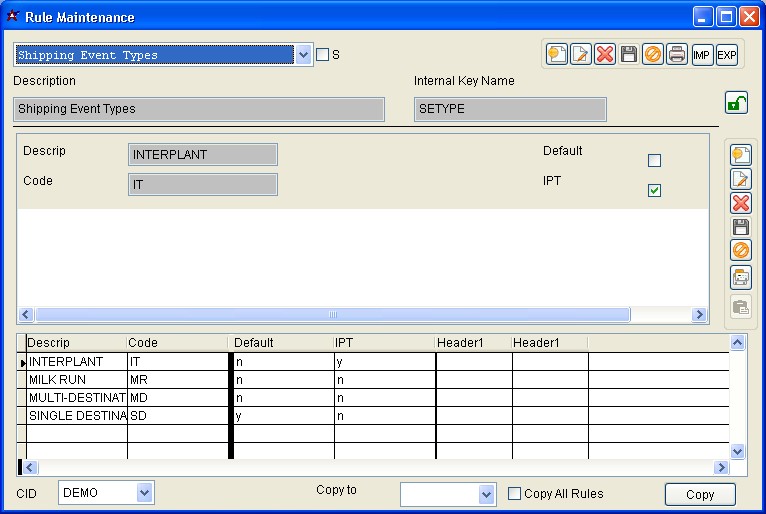Uncheck the IPT checkbox
This screenshot has width=766, height=514.
click(655, 190)
